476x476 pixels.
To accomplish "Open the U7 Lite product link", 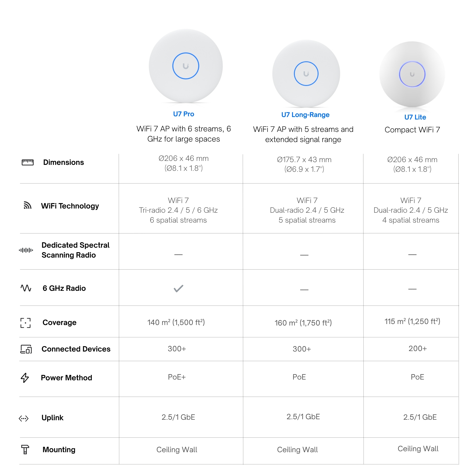I will tap(415, 117).
